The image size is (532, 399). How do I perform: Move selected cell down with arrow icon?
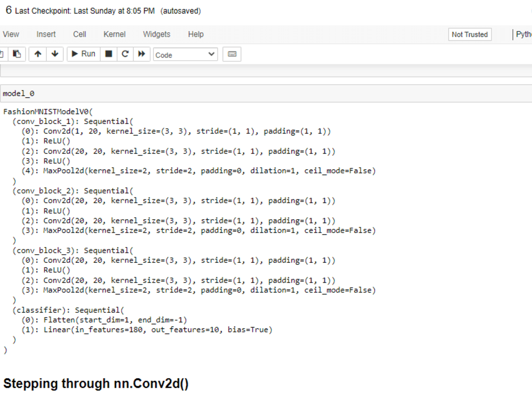click(x=55, y=54)
